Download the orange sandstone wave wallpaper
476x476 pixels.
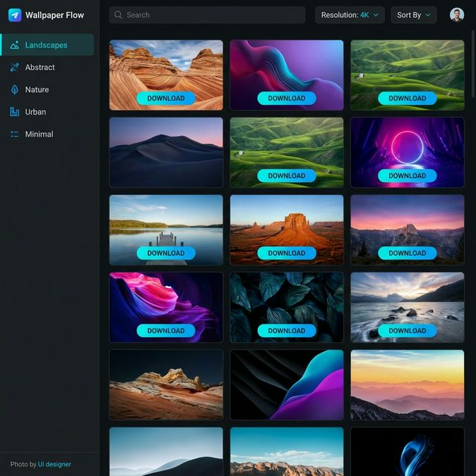coord(166,98)
